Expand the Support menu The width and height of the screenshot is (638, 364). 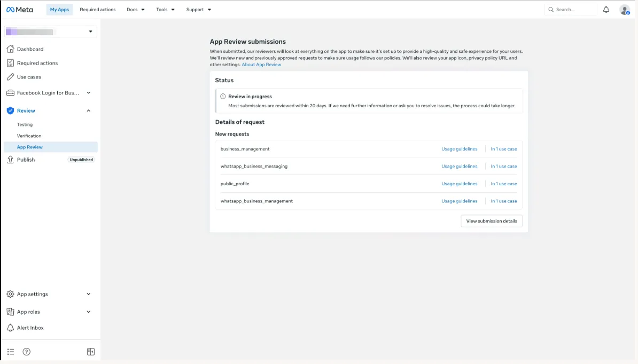[x=199, y=10]
